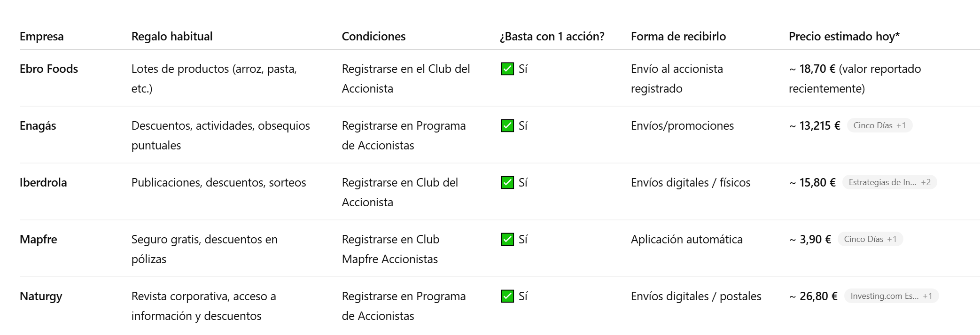Open the Cinco Días source chip beside 13,215 €
The height and width of the screenshot is (335, 980).
click(x=879, y=126)
